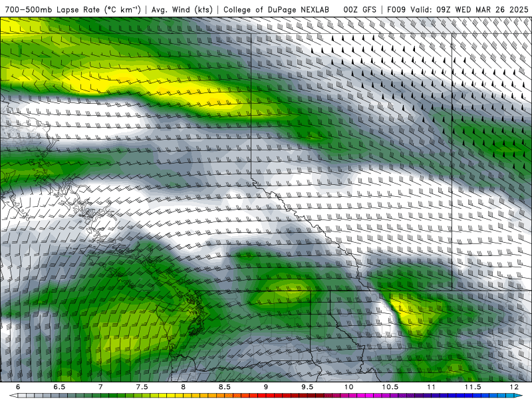Click the colorbar label '7'
Image resolution: width=532 pixels, height=399 pixels.
[100, 387]
